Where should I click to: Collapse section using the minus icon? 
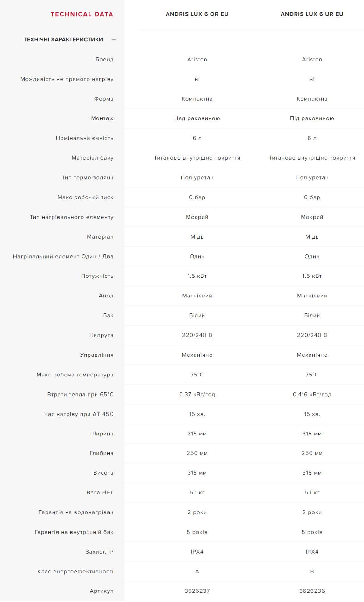[114, 39]
